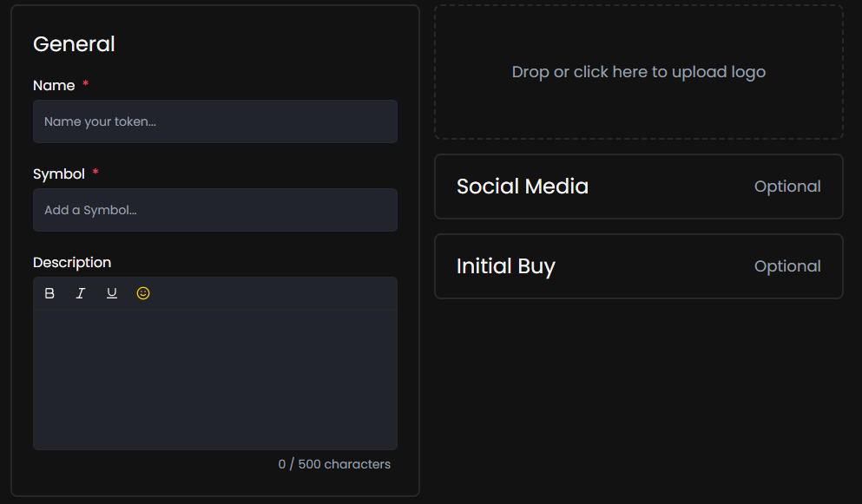Image resolution: width=862 pixels, height=504 pixels.
Task: Click inside the Description text area
Action: [x=214, y=379]
